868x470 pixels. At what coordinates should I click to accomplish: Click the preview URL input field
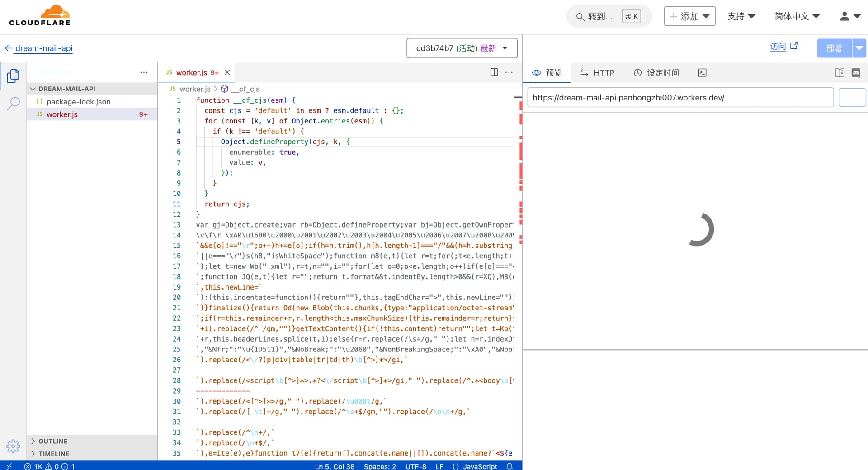tap(680, 97)
